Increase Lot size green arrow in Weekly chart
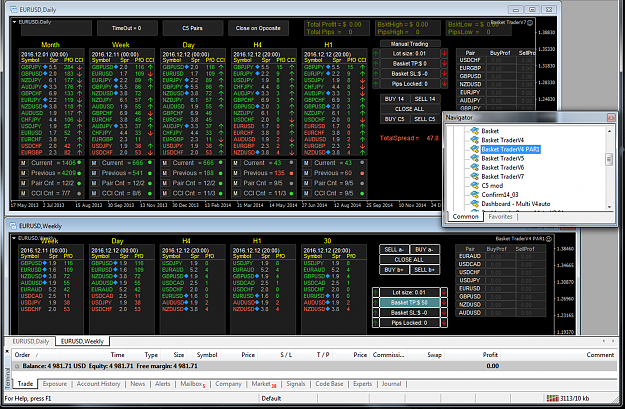625x409 pixels. point(375,292)
